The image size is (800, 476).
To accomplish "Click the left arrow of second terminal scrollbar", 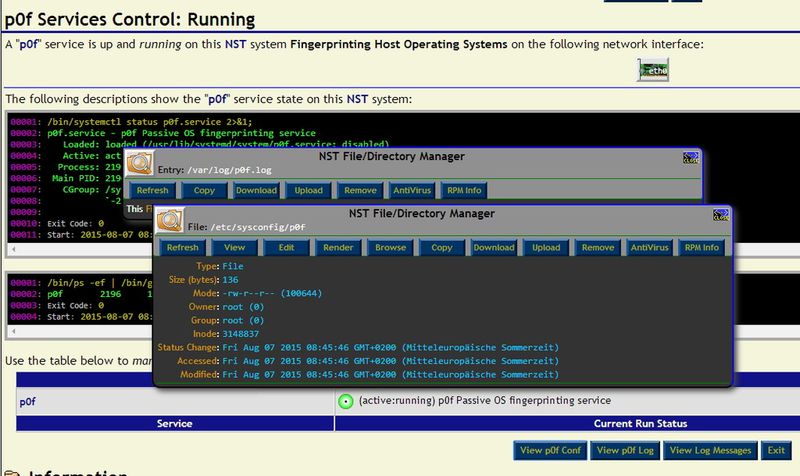I will [14, 331].
